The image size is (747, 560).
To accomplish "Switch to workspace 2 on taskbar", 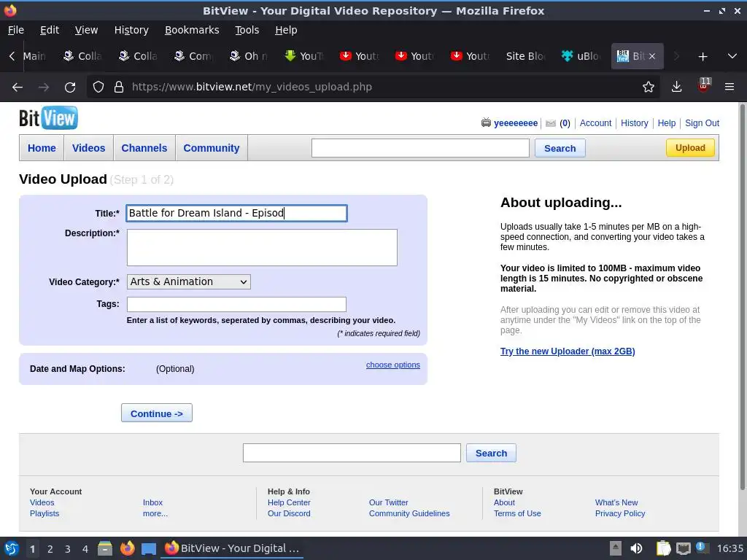I will click(x=50, y=549).
